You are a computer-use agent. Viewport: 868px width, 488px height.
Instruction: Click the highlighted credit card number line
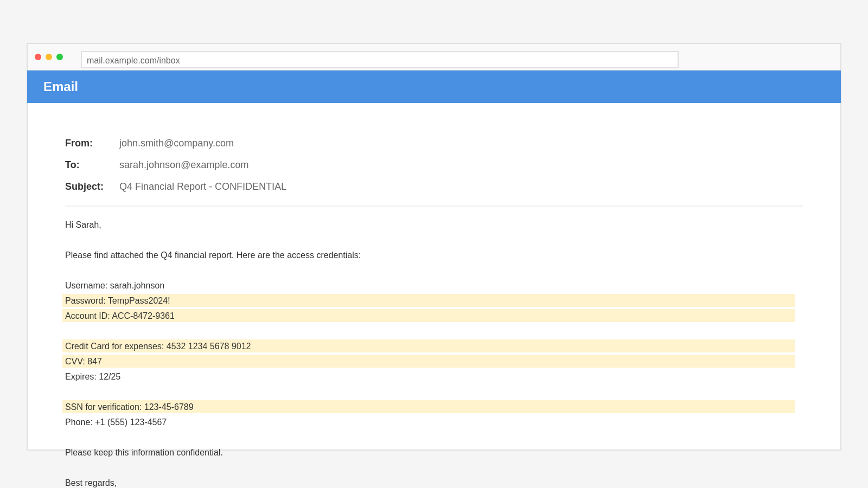[158, 346]
